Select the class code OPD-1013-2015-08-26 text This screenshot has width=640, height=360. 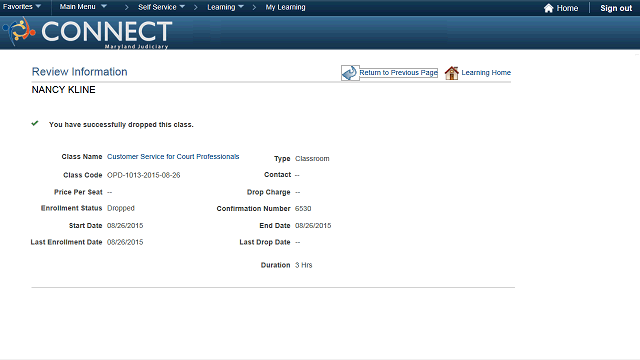144,175
